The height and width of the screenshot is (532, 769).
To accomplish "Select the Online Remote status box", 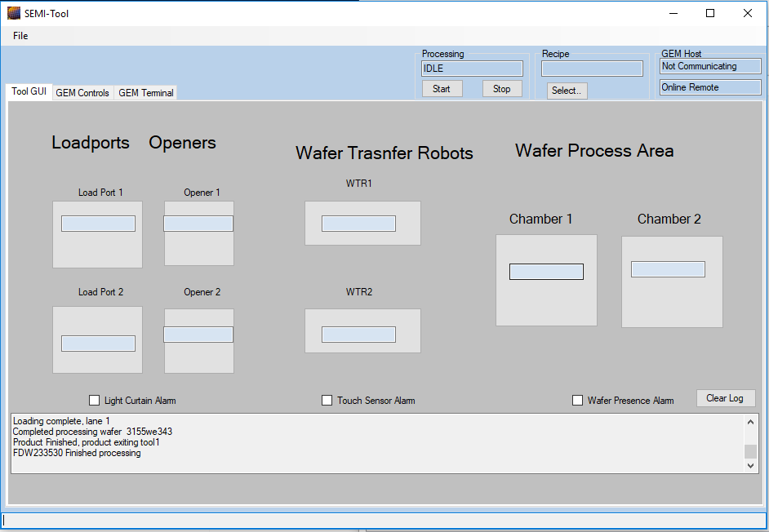I will point(709,87).
